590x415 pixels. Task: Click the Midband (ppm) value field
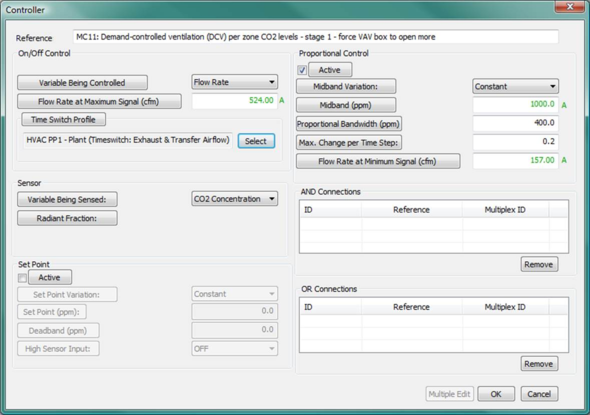coord(515,104)
